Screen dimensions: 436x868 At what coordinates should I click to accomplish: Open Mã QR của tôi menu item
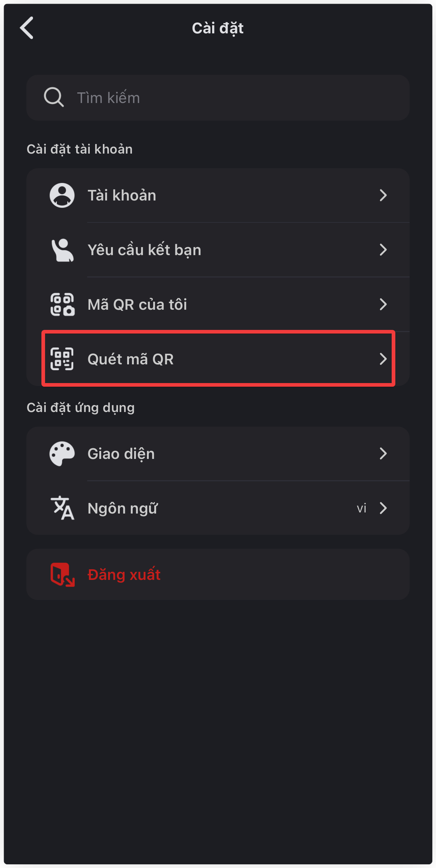pos(137,304)
